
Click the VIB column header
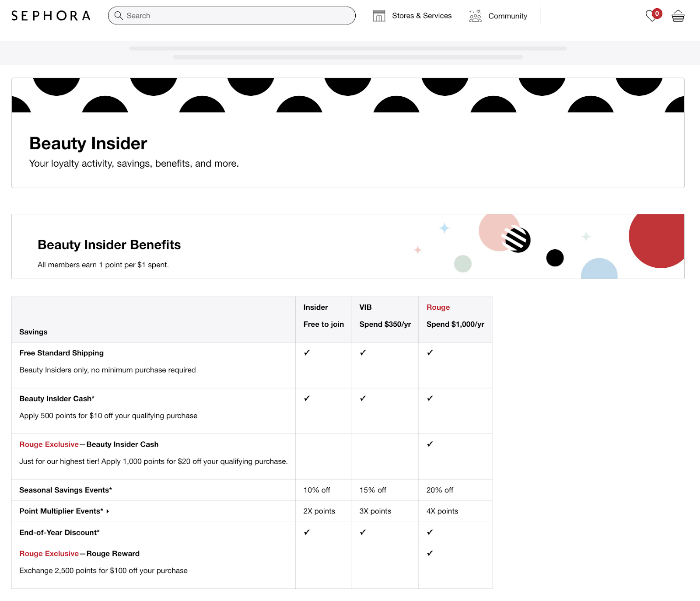[366, 307]
